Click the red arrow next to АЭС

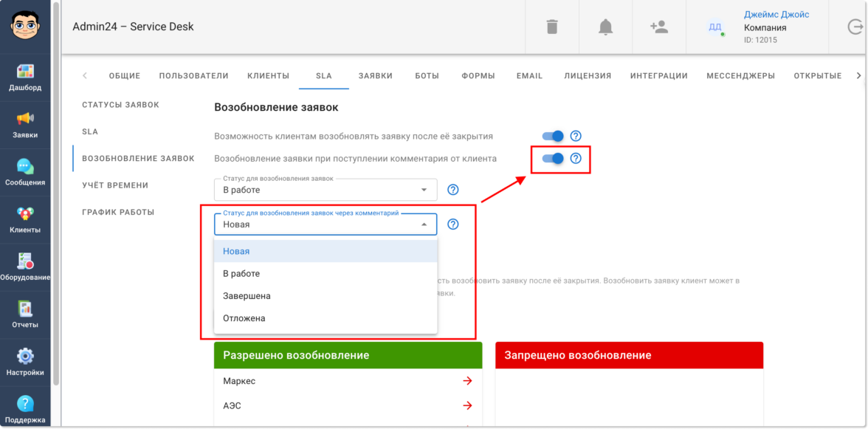pos(468,406)
